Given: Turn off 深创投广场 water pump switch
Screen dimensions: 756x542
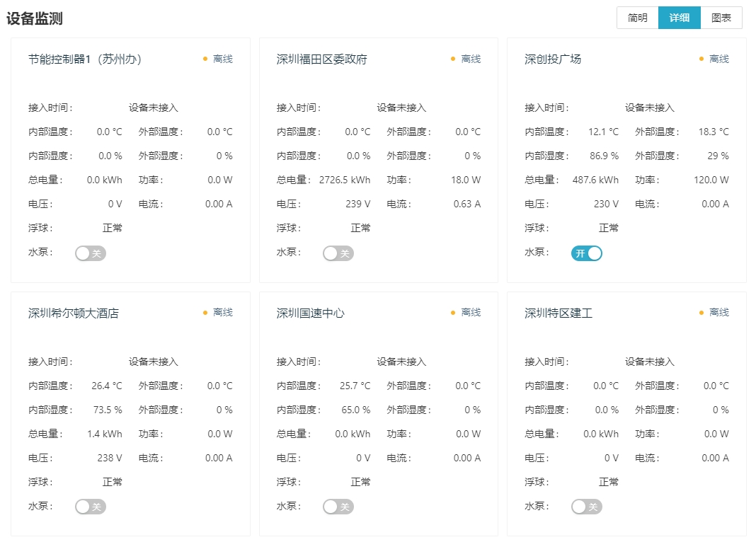Looking at the screenshot, I should point(587,253).
